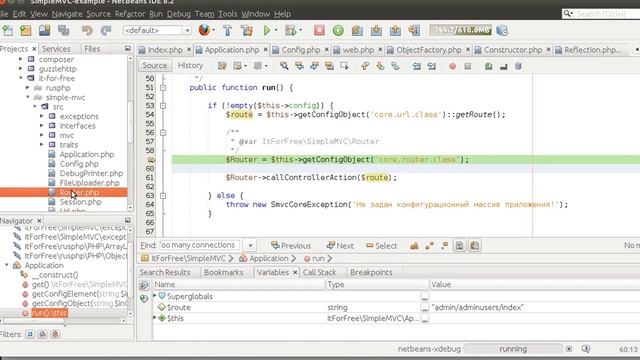The image size is (640, 360).
Task: Click the Step Over debug icon
Action: [357, 30]
